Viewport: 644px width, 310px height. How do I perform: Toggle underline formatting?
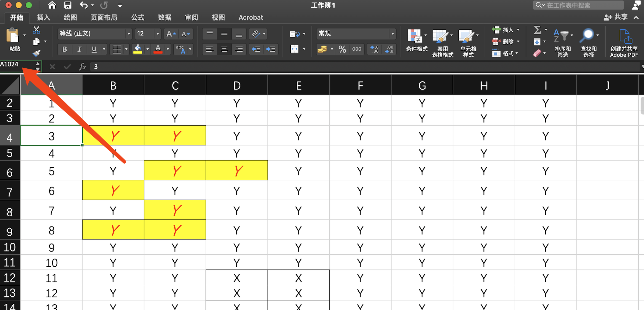click(94, 49)
